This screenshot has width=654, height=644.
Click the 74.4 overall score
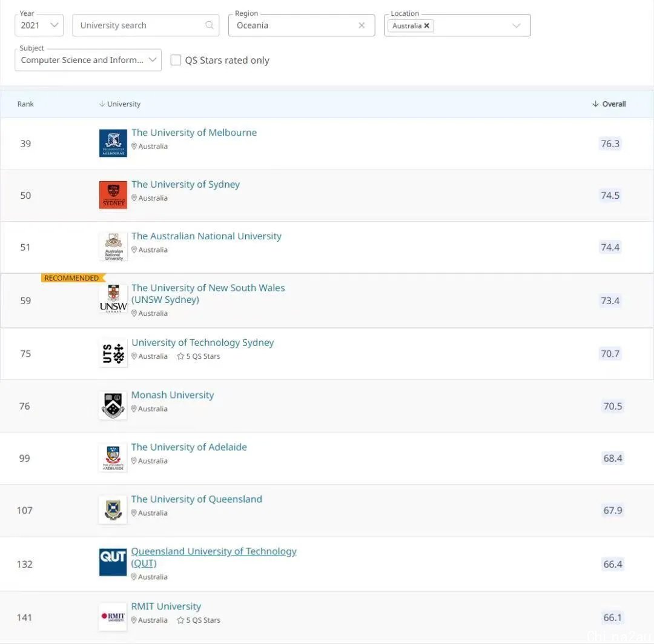pyautogui.click(x=610, y=247)
